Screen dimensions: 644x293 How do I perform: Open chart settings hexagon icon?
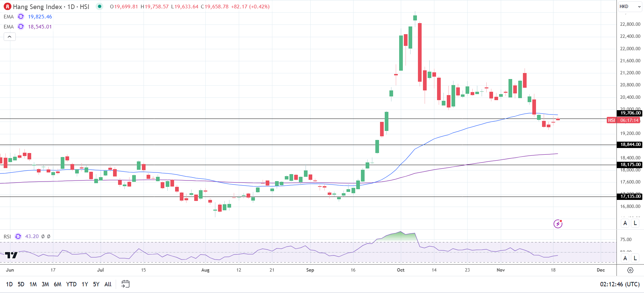[x=630, y=270]
